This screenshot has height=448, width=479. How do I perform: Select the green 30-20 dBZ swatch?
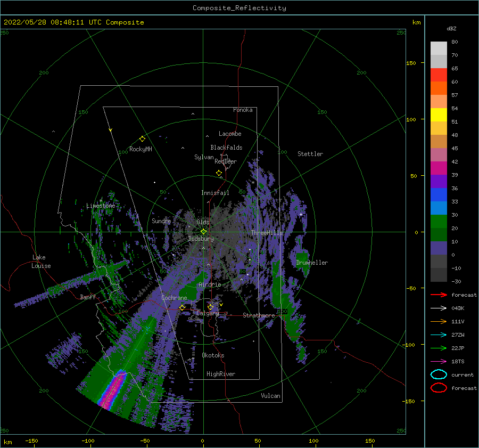point(439,221)
